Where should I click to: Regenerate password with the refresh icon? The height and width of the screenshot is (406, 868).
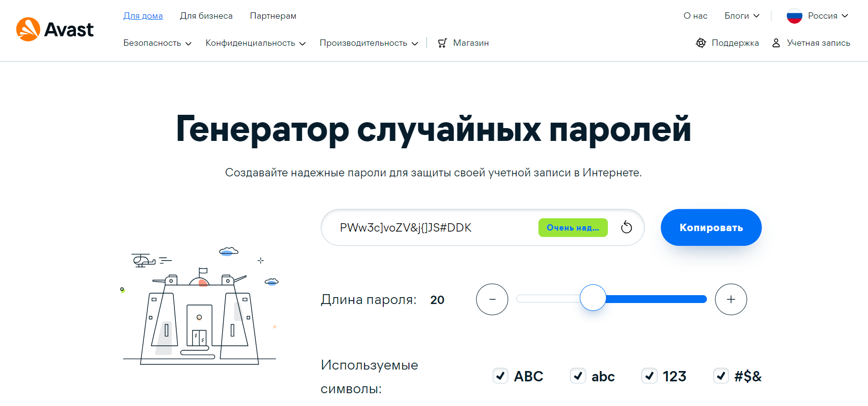(626, 227)
